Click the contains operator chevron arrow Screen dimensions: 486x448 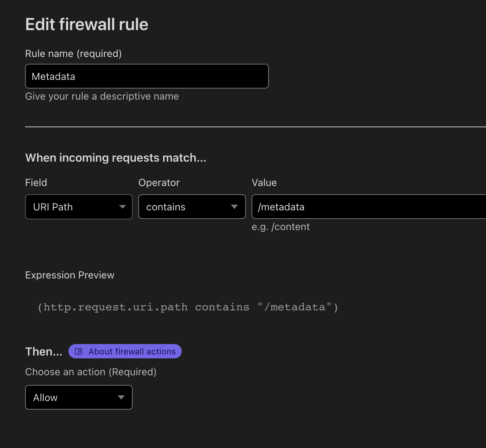[x=235, y=207]
